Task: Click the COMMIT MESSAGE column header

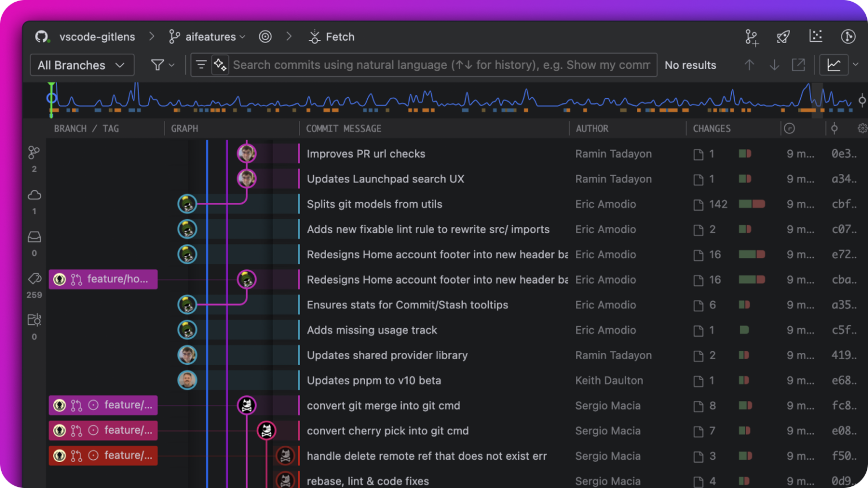Action: (344, 128)
